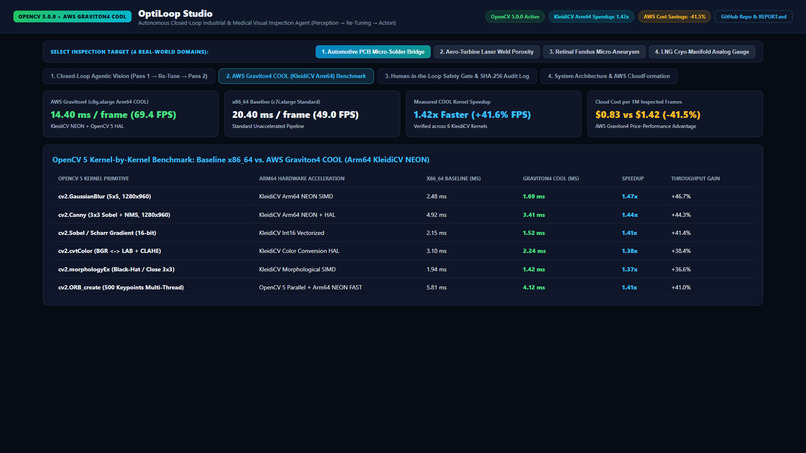The width and height of the screenshot is (806, 453).
Task: Select Aero-Turbine Laser Weld Porosity target
Action: point(486,51)
